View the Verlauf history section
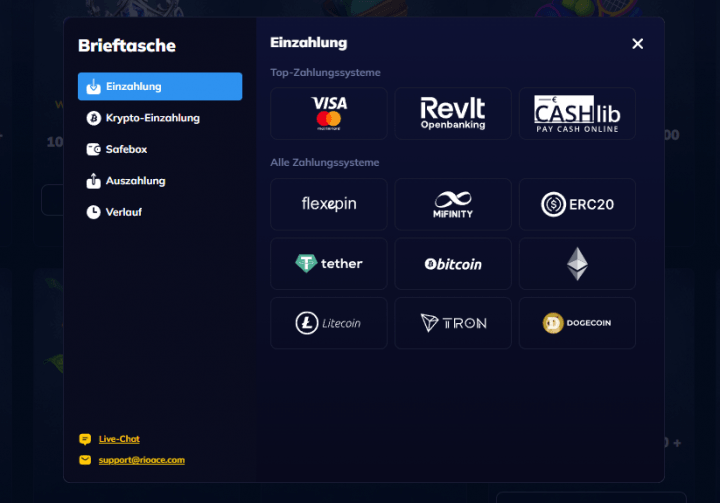720x503 pixels. (160, 212)
